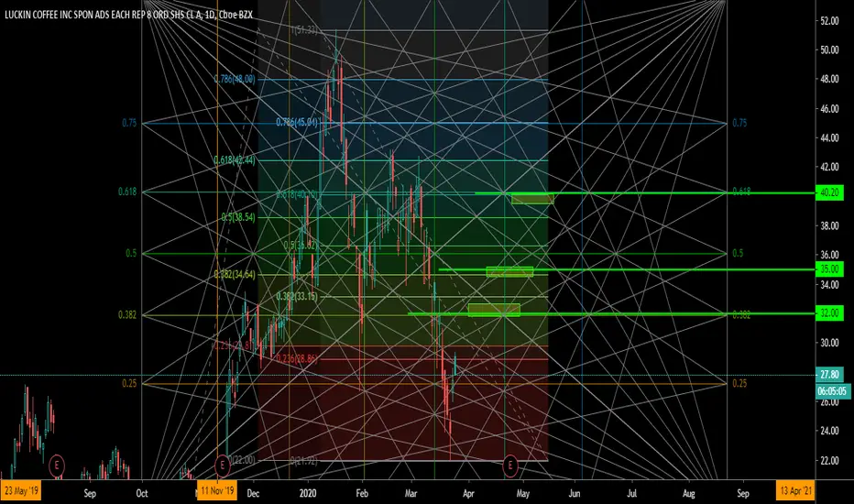Click the Mar label on the time axis

coord(411,494)
